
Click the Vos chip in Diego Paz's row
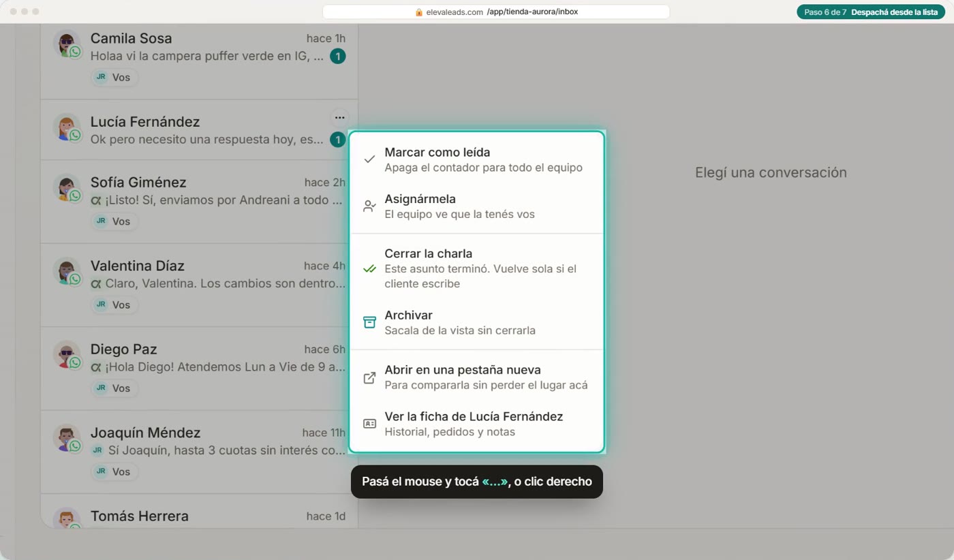[114, 388]
